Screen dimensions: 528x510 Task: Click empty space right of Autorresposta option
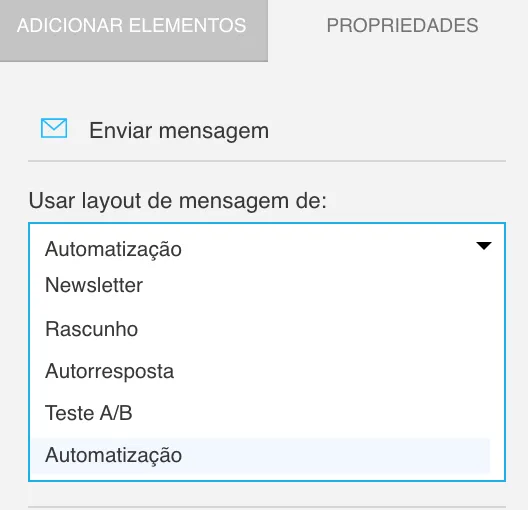(x=332, y=371)
